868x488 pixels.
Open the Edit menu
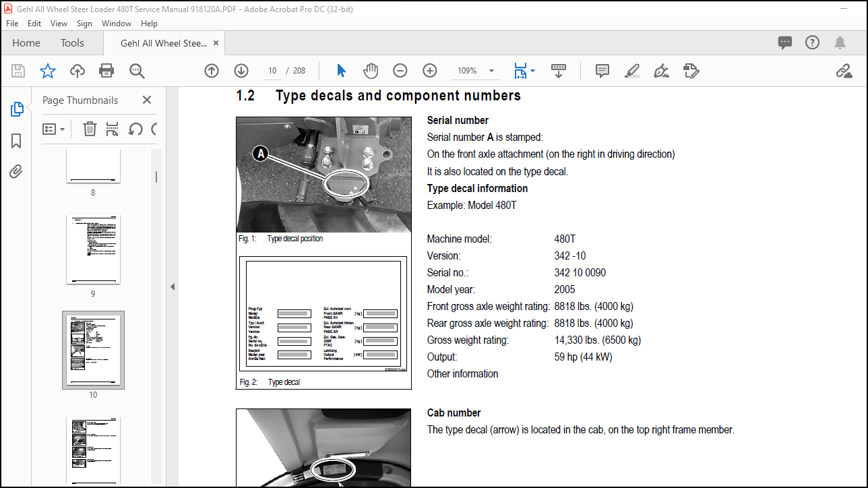[34, 23]
